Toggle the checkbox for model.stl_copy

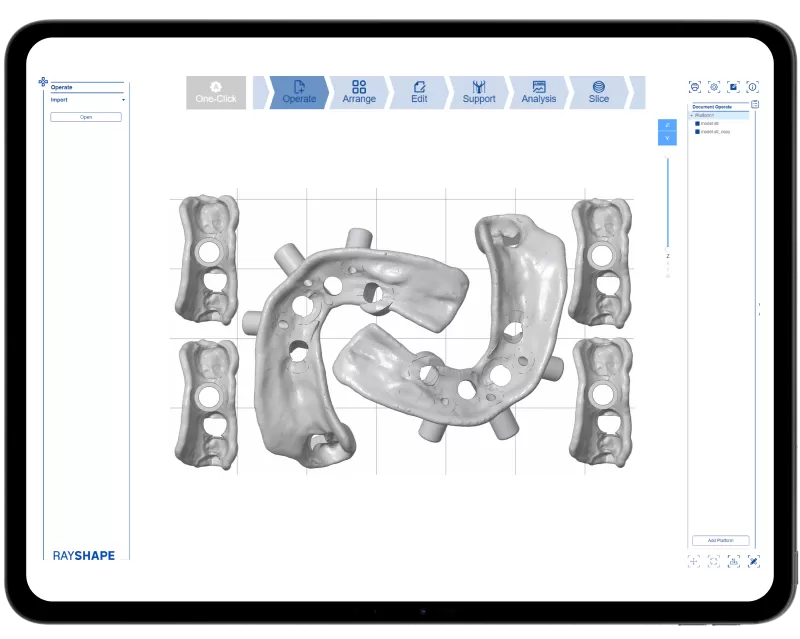[x=697, y=132]
